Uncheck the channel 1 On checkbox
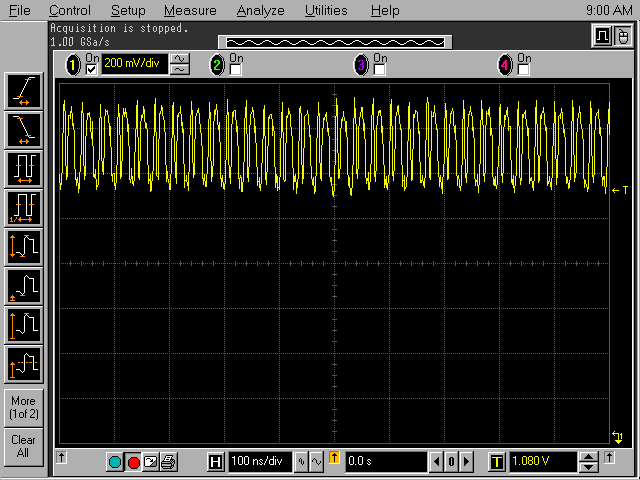The image size is (640, 480). (92, 69)
